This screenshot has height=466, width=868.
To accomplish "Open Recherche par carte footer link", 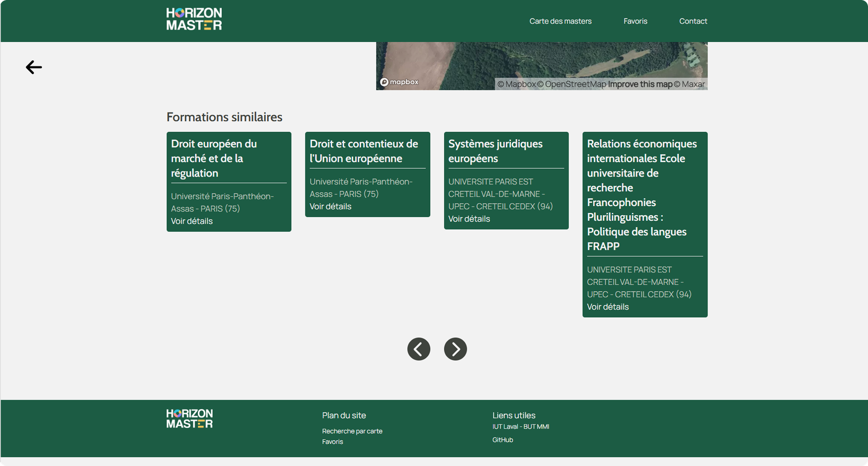I will [x=352, y=431].
